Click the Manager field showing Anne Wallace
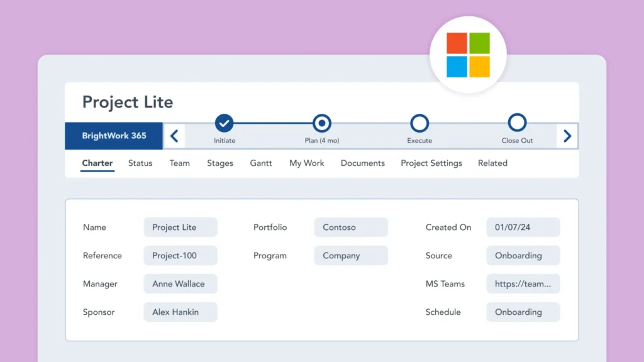644x362 pixels. [180, 284]
